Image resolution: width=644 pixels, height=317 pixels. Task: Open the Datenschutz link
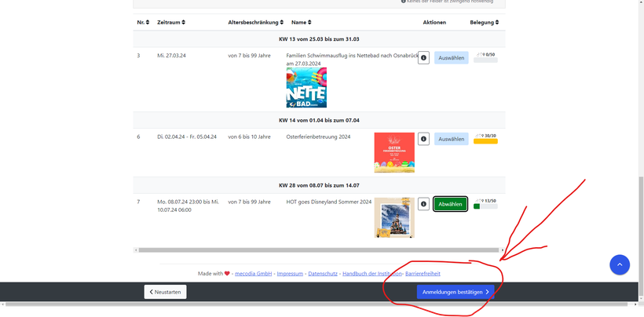coord(323,274)
